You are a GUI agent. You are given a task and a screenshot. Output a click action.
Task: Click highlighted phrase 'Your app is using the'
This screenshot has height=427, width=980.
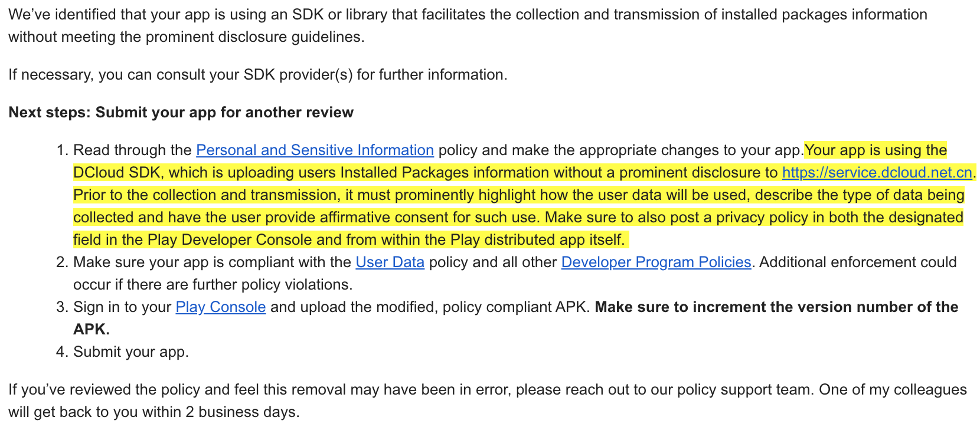(x=876, y=150)
